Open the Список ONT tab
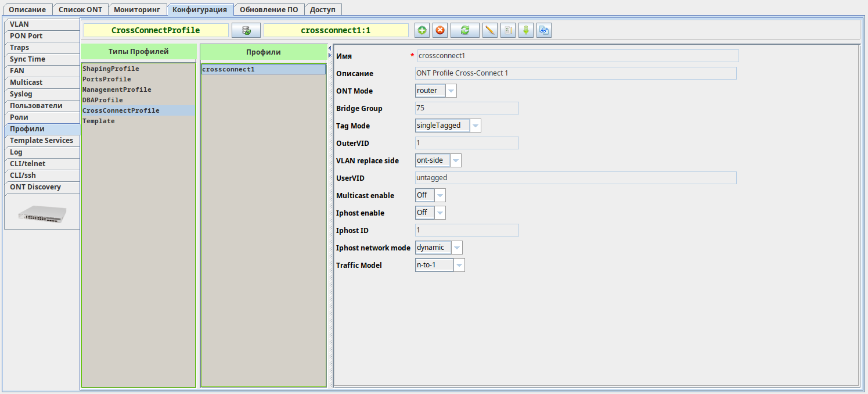 [x=81, y=9]
